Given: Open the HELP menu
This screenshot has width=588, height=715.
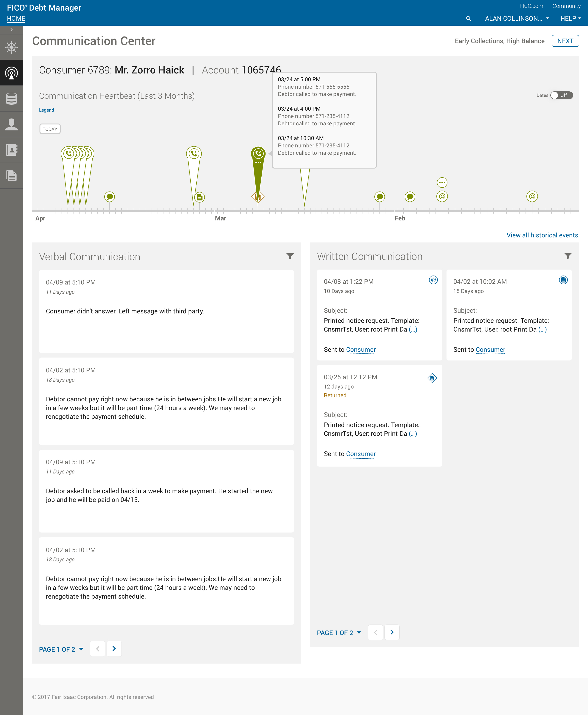Looking at the screenshot, I should (x=570, y=19).
